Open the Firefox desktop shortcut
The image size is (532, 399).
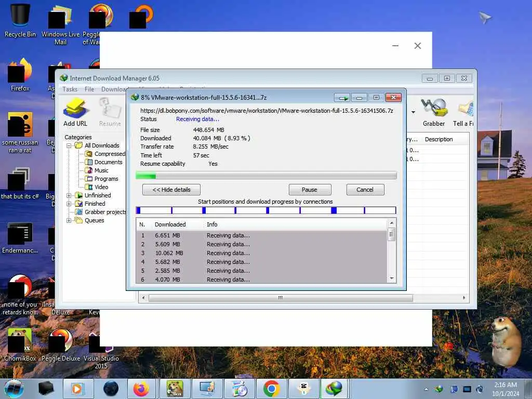[x=20, y=75]
